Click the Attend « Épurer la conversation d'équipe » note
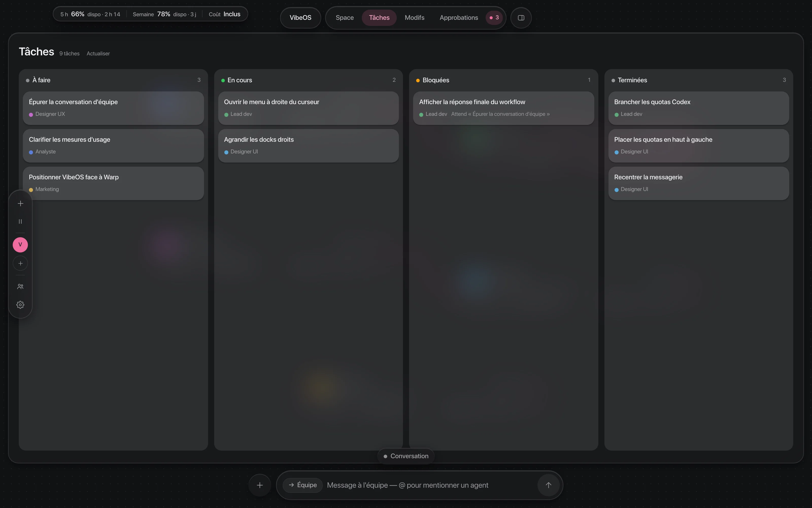Screen dimensions: 812x508 (500, 114)
